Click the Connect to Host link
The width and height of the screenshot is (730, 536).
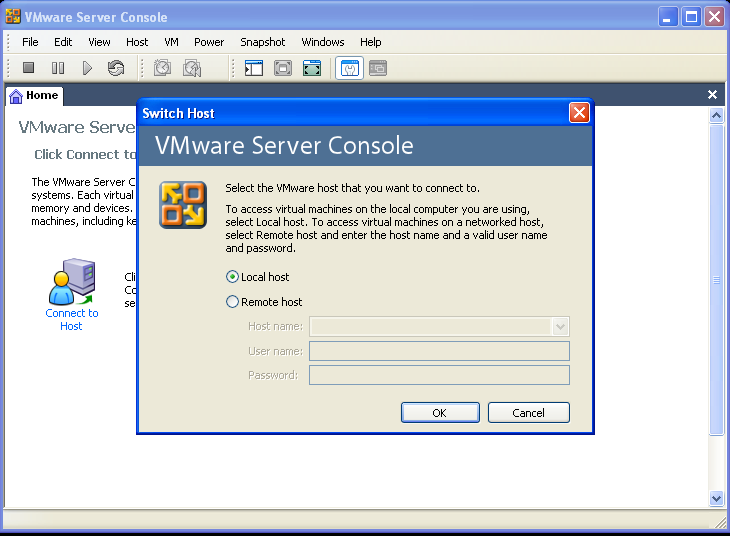coord(72,319)
